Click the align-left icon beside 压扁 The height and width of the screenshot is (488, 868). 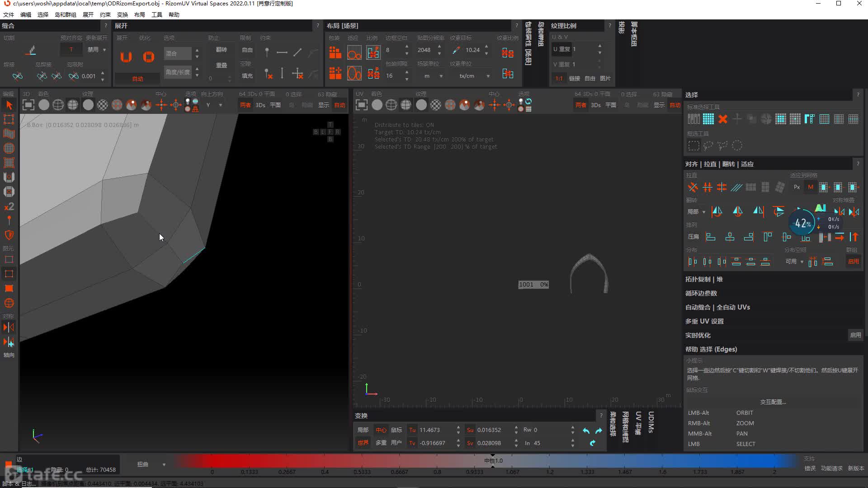711,237
